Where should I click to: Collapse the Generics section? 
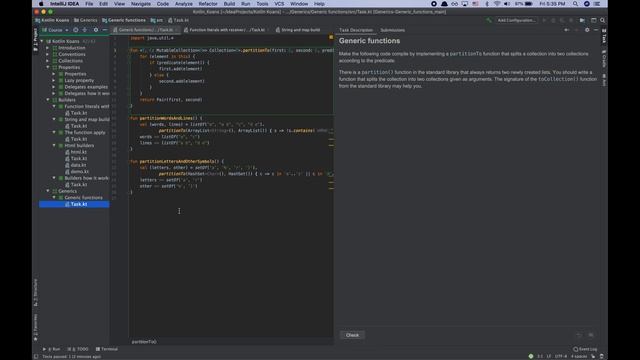[48, 191]
